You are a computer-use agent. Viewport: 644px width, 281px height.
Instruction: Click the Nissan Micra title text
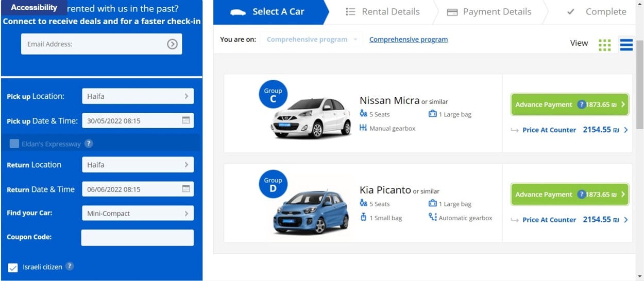tap(389, 100)
